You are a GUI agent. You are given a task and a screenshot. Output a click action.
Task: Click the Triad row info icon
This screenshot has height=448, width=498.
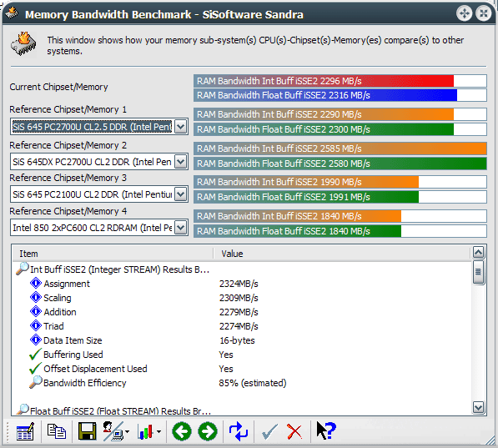tap(36, 325)
